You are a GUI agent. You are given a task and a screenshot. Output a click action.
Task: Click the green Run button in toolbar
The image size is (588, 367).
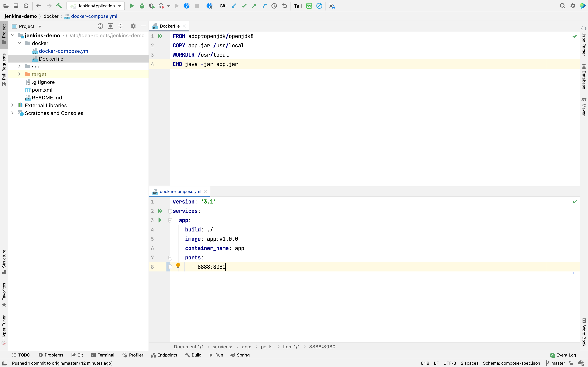132,6
